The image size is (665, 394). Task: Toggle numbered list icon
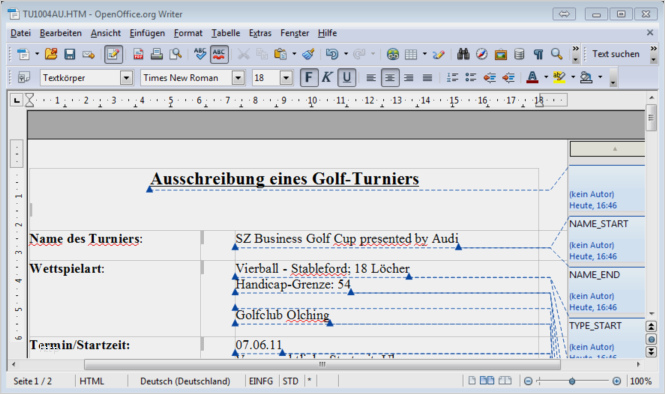coord(452,78)
